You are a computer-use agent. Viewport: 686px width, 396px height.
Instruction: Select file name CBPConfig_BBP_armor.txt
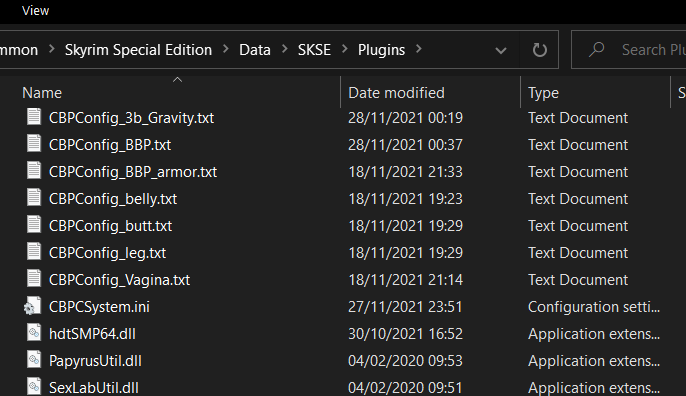tap(133, 172)
